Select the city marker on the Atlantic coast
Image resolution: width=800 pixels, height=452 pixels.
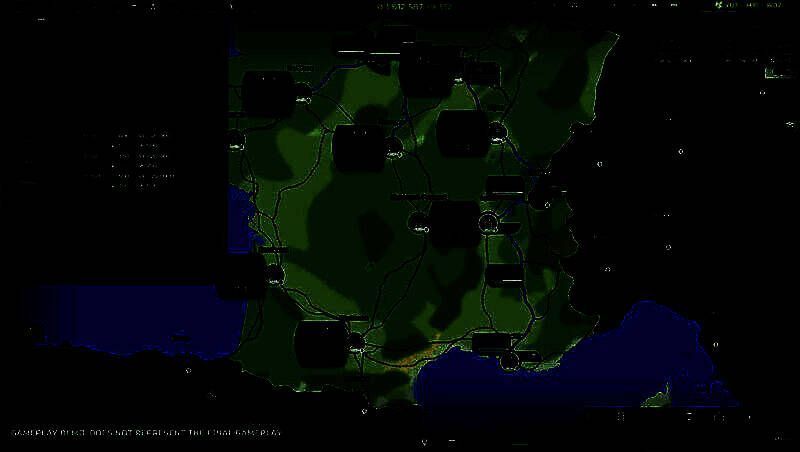tap(273, 283)
